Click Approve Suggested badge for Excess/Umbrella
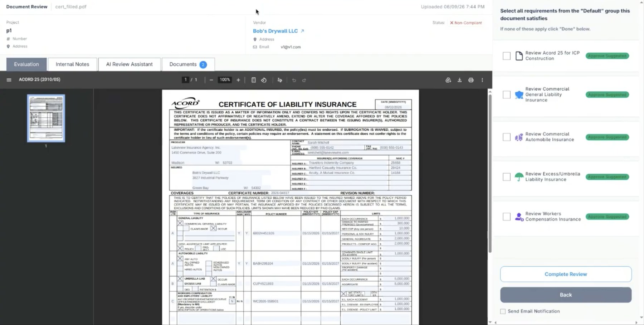The image size is (644, 325). coord(607,177)
